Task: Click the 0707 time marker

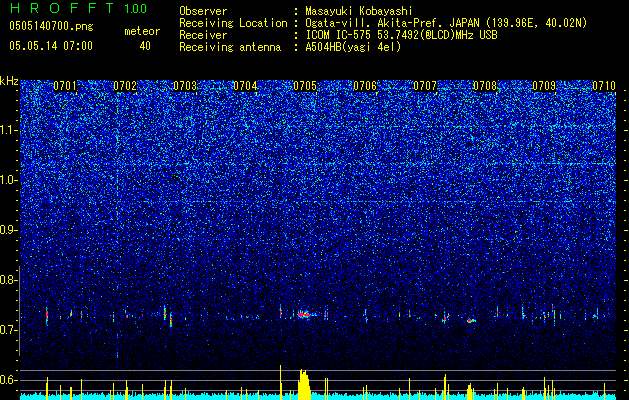Action: tap(425, 86)
